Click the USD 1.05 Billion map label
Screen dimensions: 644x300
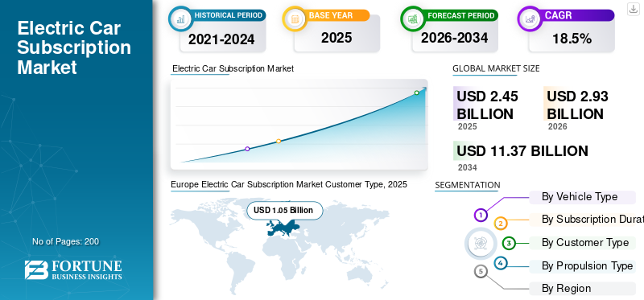pyautogui.click(x=285, y=210)
